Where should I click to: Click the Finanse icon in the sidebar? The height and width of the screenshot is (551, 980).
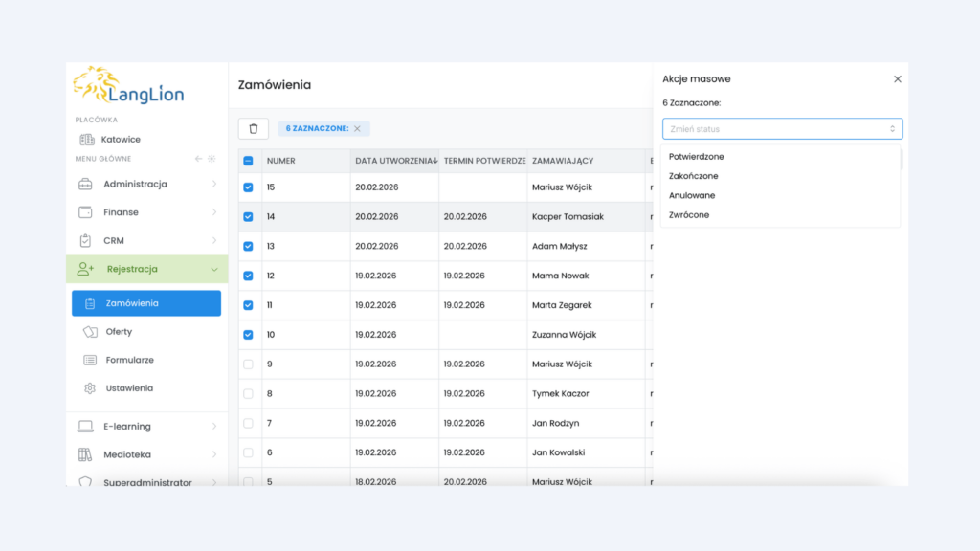pyautogui.click(x=85, y=212)
